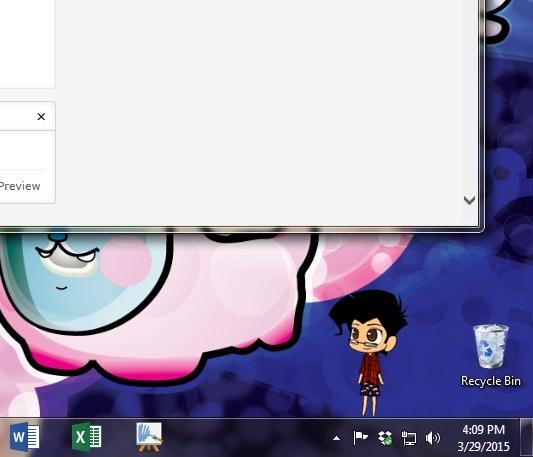Image resolution: width=533 pixels, height=457 pixels.
Task: Show hidden tray icons arrow
Action: pyautogui.click(x=337, y=438)
